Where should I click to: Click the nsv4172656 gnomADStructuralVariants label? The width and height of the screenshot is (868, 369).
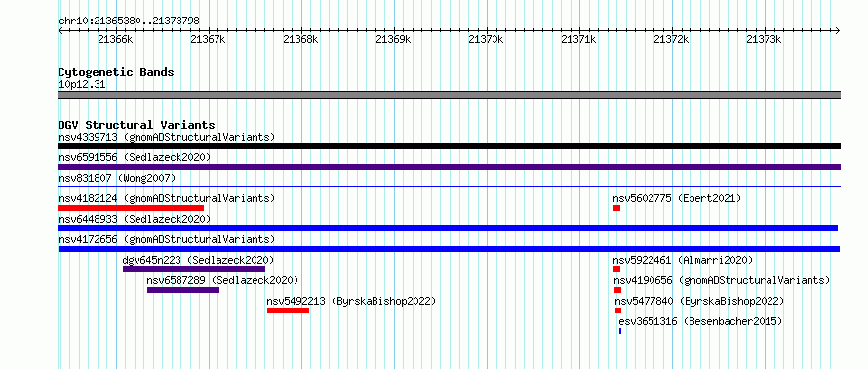click(167, 239)
